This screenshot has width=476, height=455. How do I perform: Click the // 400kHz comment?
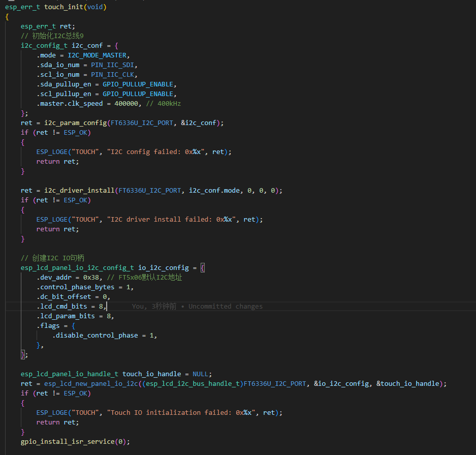[x=163, y=104]
